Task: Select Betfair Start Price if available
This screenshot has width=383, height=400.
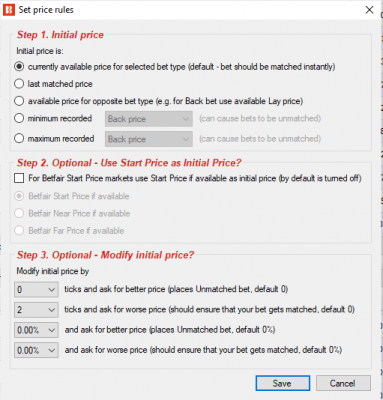Action: coord(19,196)
